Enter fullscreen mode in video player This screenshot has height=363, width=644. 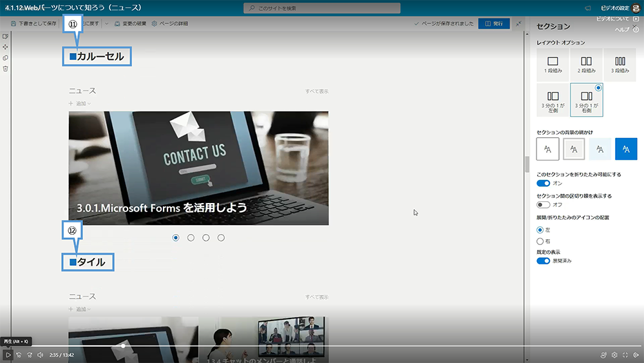[x=625, y=355]
